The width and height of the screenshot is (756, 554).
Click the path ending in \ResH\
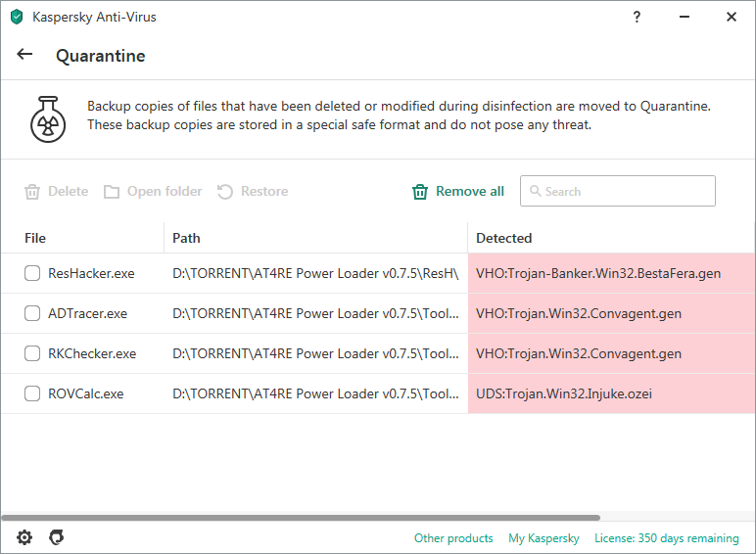pyautogui.click(x=315, y=273)
